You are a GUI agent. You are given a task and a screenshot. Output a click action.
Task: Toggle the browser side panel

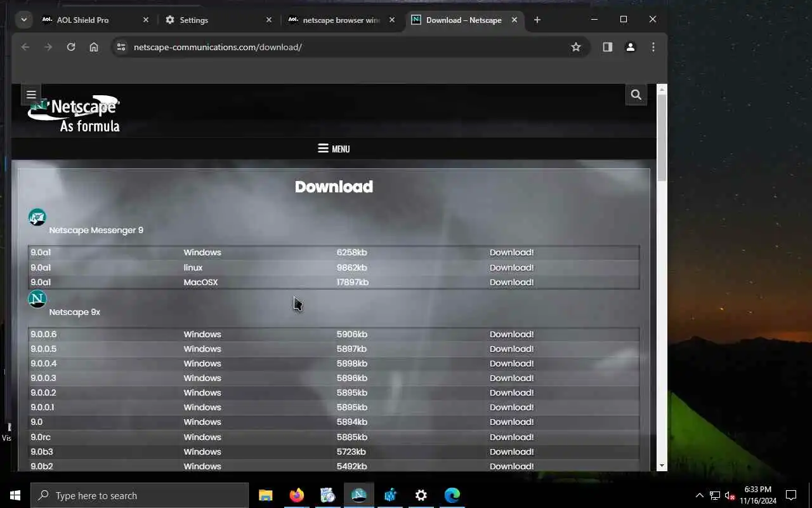[x=608, y=47]
